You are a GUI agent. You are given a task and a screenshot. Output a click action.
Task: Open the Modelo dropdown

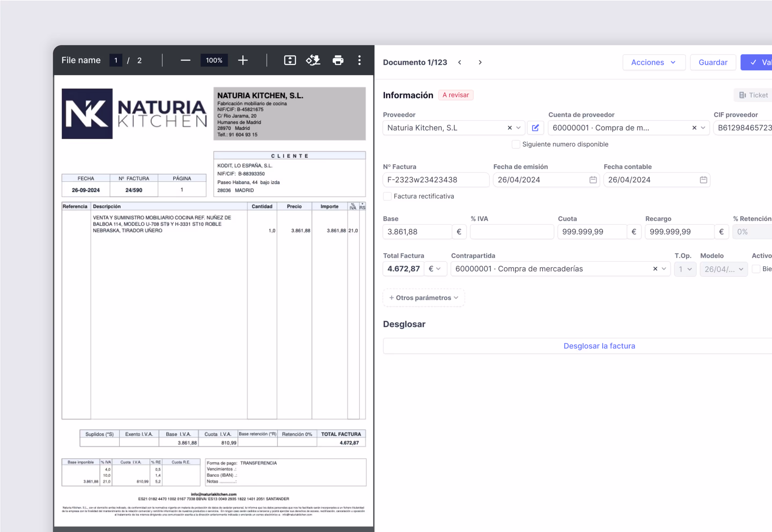click(724, 269)
